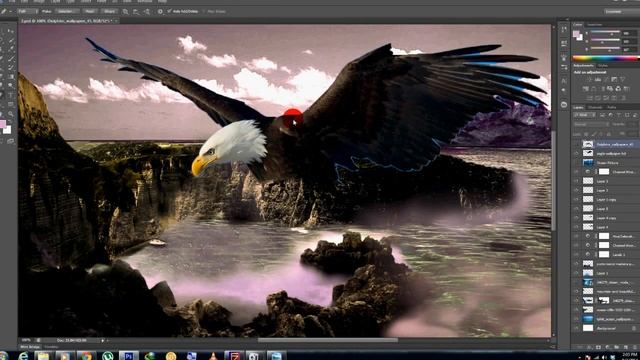Image resolution: width=640 pixels, height=360 pixels.
Task: Create a new group folder icon
Action: click(616, 347)
